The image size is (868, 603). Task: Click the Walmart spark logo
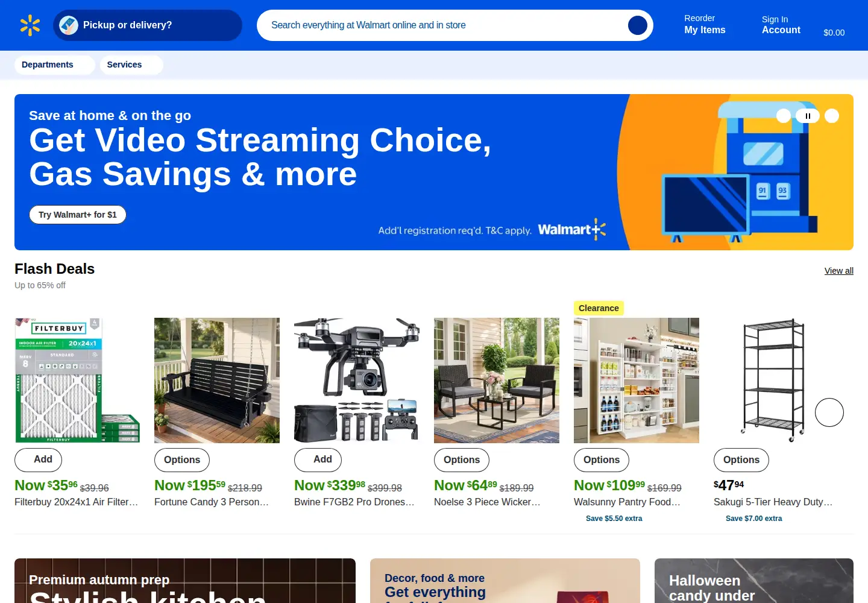click(x=30, y=25)
